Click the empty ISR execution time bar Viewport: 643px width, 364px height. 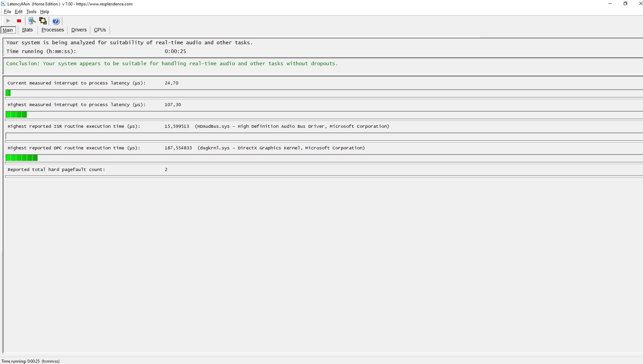[324, 136]
